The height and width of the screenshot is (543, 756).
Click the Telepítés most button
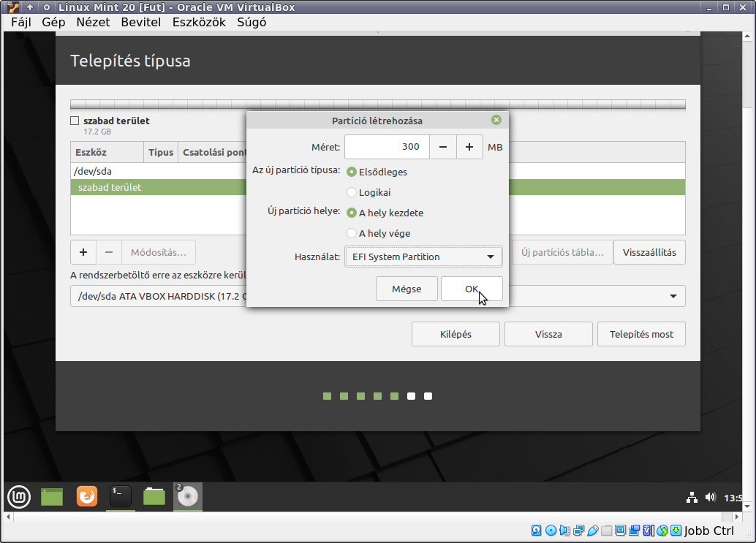pos(641,334)
